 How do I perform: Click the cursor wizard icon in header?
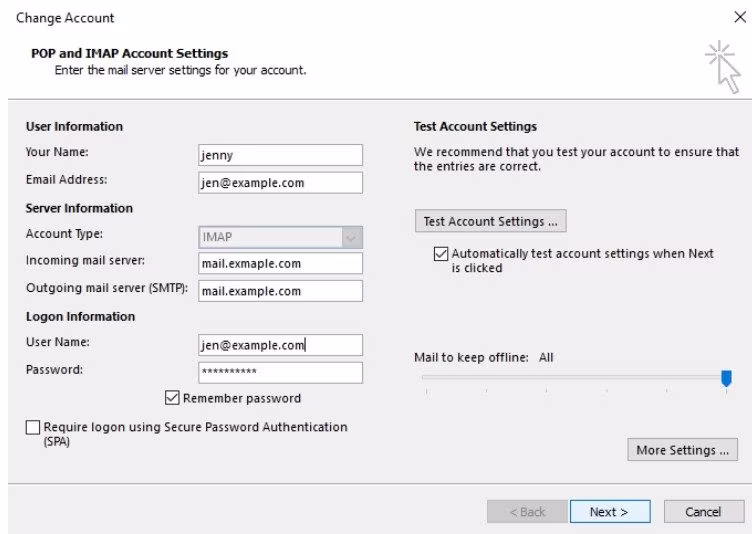point(723,65)
